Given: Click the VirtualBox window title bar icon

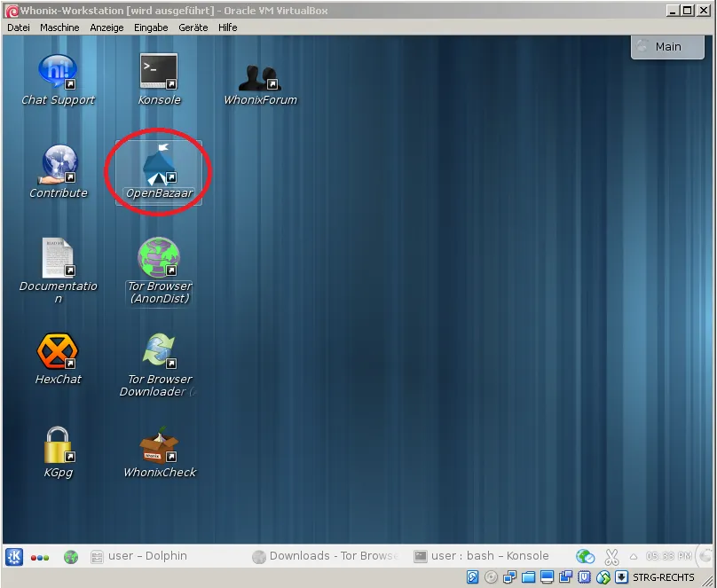Looking at the screenshot, I should coord(12,11).
